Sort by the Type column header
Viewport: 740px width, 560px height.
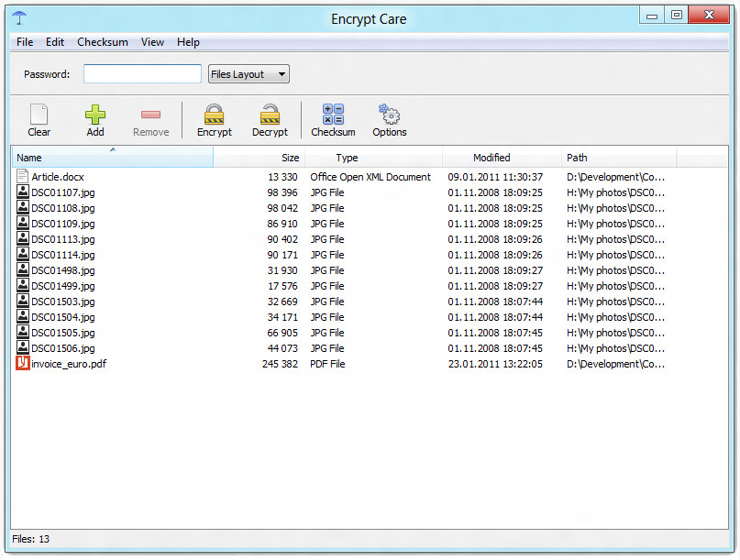[374, 158]
